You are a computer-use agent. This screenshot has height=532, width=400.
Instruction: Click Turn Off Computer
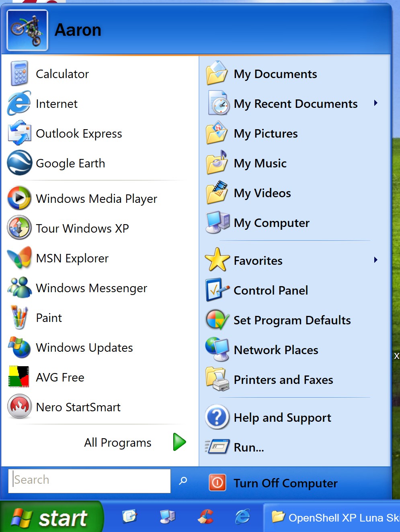pos(285,483)
